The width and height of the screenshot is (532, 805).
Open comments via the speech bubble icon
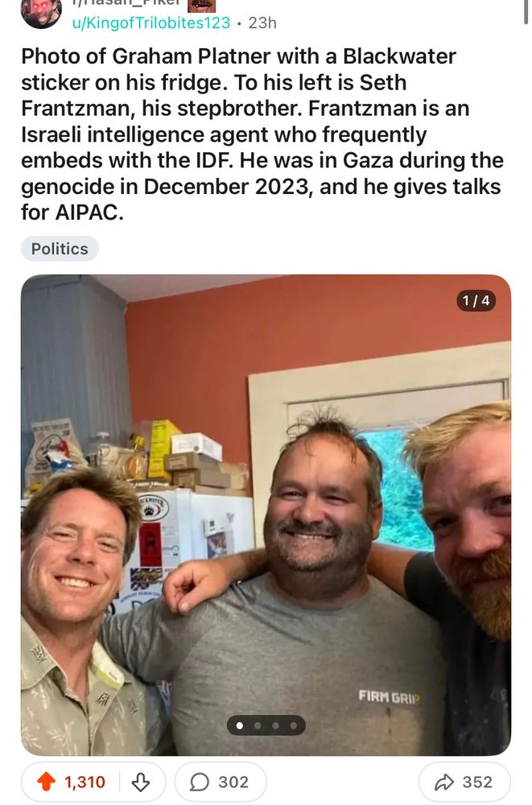pyautogui.click(x=200, y=782)
